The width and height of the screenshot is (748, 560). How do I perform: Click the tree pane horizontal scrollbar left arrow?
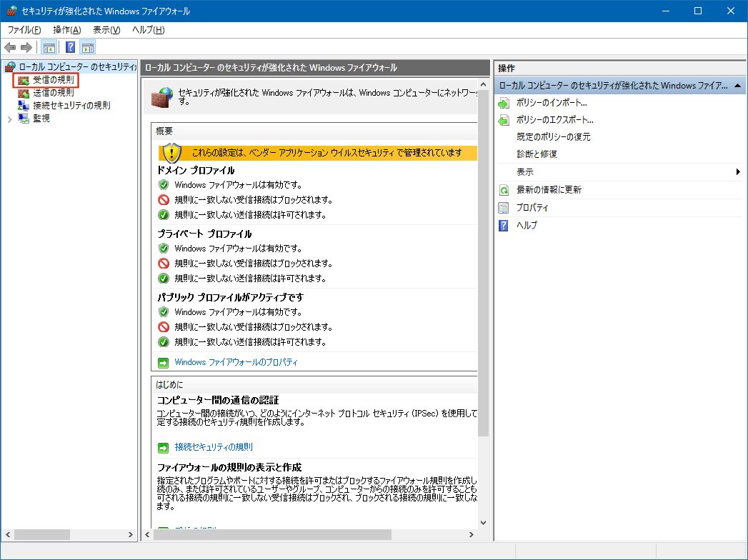point(8,535)
